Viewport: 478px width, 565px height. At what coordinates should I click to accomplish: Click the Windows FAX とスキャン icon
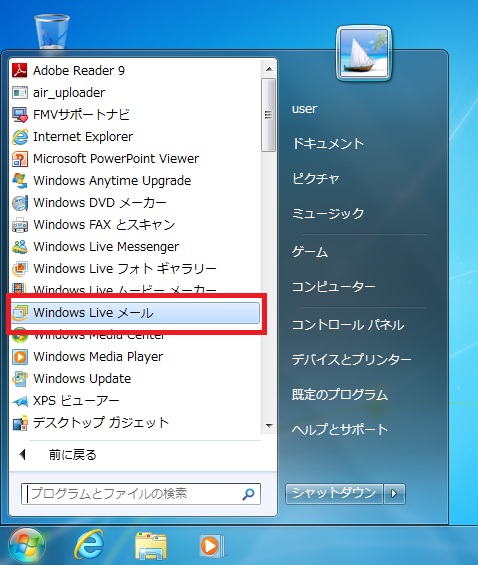tap(19, 225)
